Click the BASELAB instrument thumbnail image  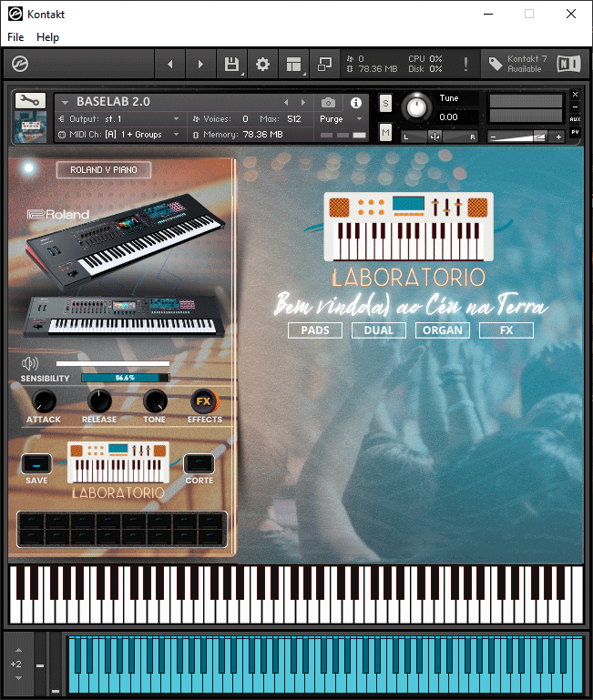(30, 127)
